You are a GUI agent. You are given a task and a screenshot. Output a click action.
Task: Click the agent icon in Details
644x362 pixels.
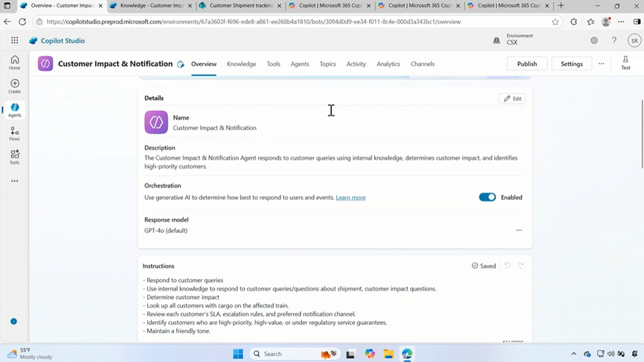156,122
